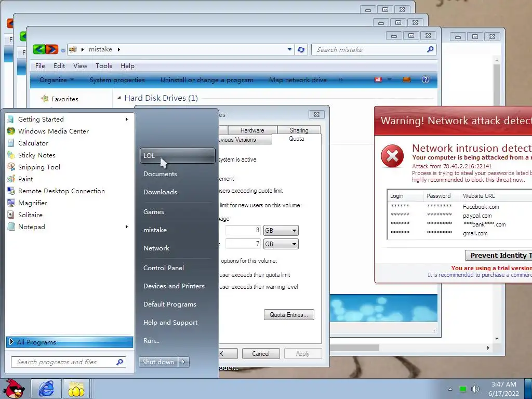
Task: Open the Help menu in explorer
Action: [x=127, y=66]
